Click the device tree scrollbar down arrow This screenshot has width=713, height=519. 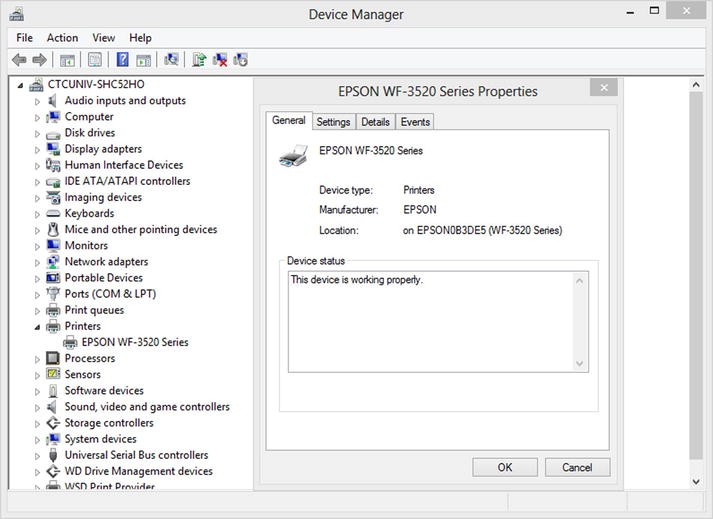tap(696, 481)
